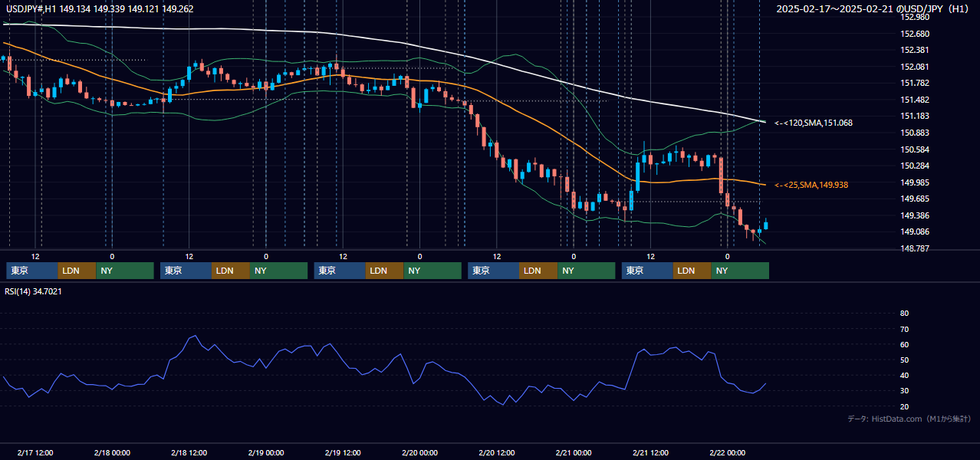Click price axis label 152.081
Viewport: 980px width, 460px height.
pos(915,67)
